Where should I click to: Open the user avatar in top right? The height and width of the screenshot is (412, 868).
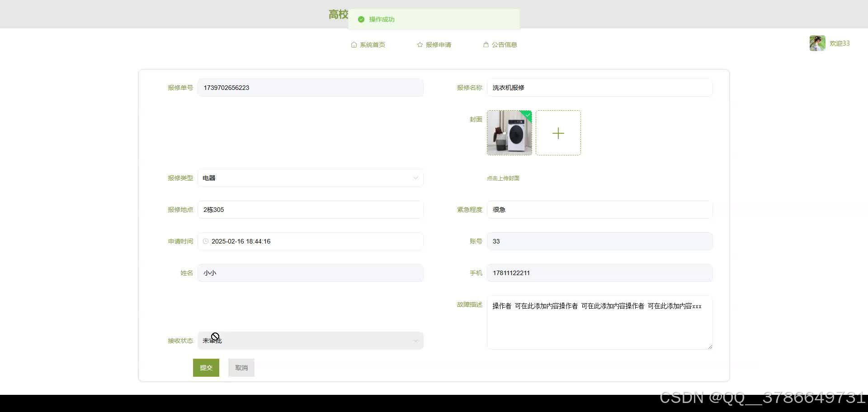coord(817,43)
